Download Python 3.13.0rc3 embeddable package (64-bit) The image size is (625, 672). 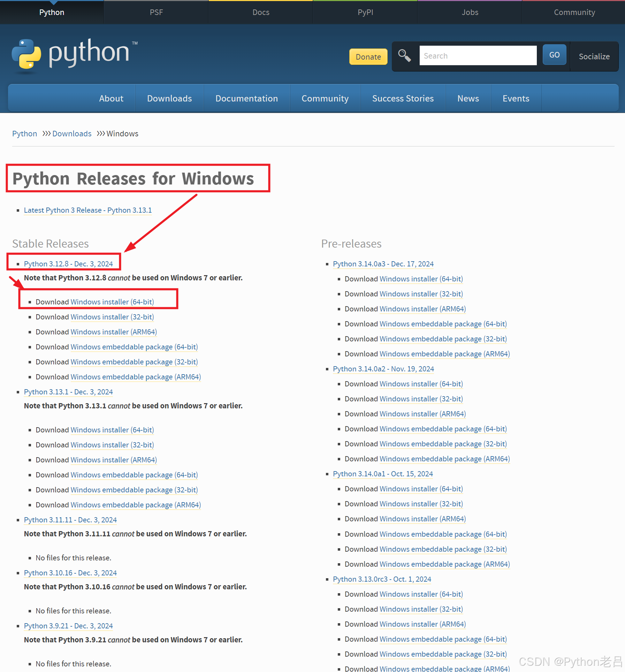(x=443, y=639)
